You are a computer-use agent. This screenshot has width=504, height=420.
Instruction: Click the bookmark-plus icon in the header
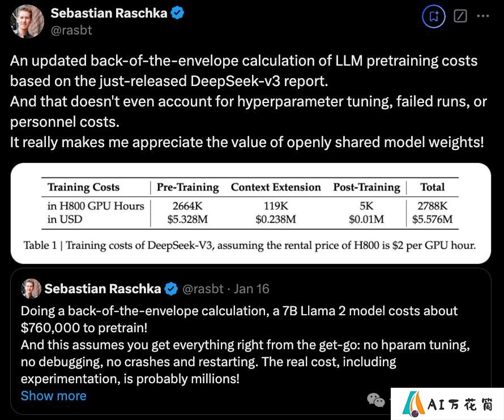coord(434,16)
